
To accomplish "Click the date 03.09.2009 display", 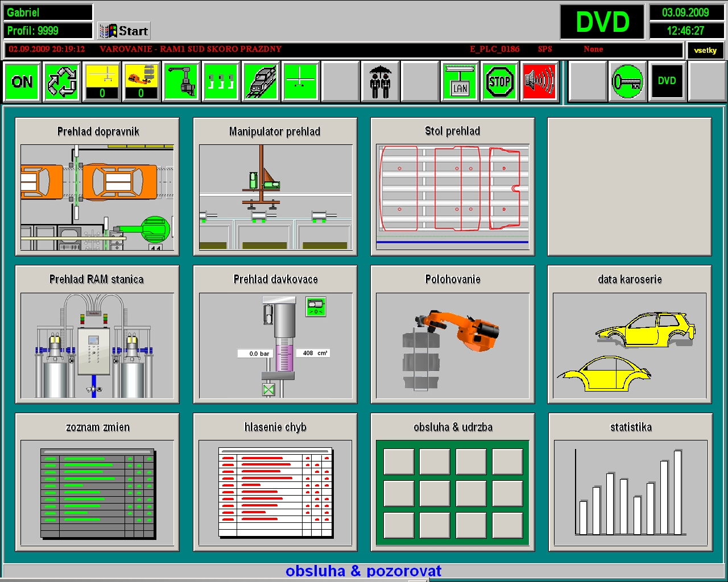I will click(686, 13).
